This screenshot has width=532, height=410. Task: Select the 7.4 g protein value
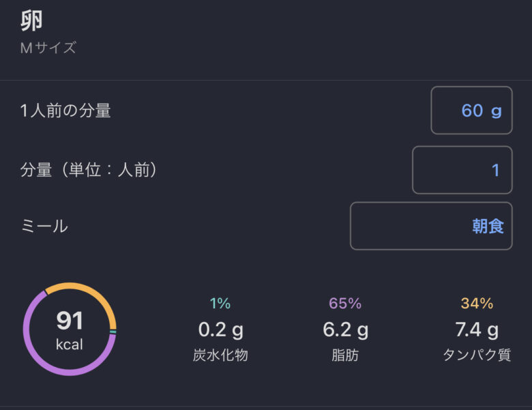(x=477, y=330)
